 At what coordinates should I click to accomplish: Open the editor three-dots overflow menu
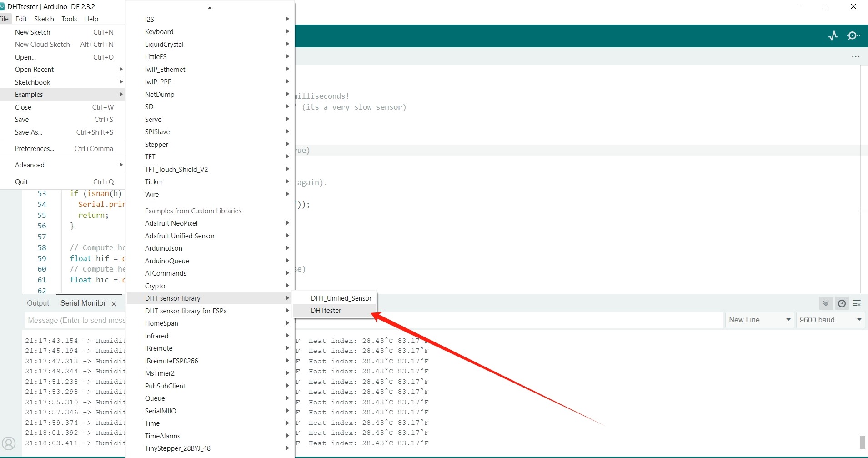856,56
